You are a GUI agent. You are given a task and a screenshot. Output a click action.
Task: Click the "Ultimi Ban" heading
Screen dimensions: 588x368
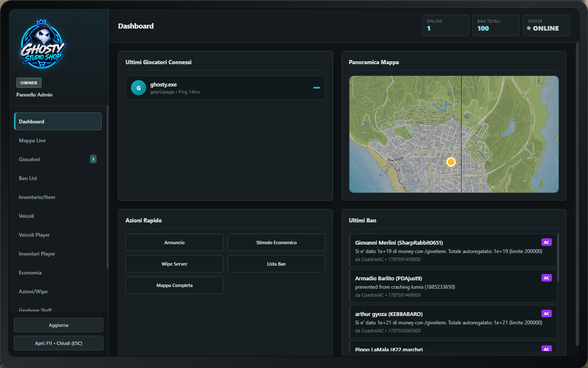coord(362,220)
